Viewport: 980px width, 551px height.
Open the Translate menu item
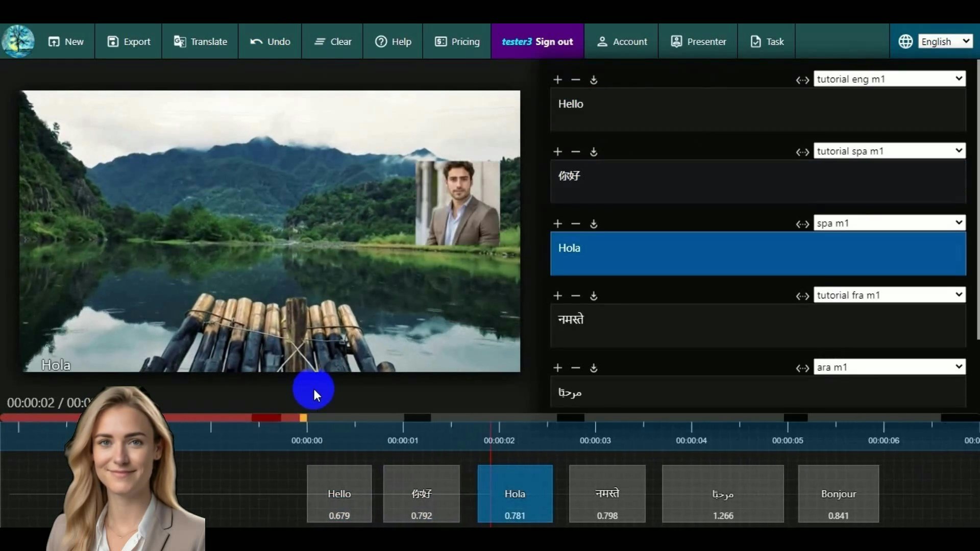(x=200, y=42)
